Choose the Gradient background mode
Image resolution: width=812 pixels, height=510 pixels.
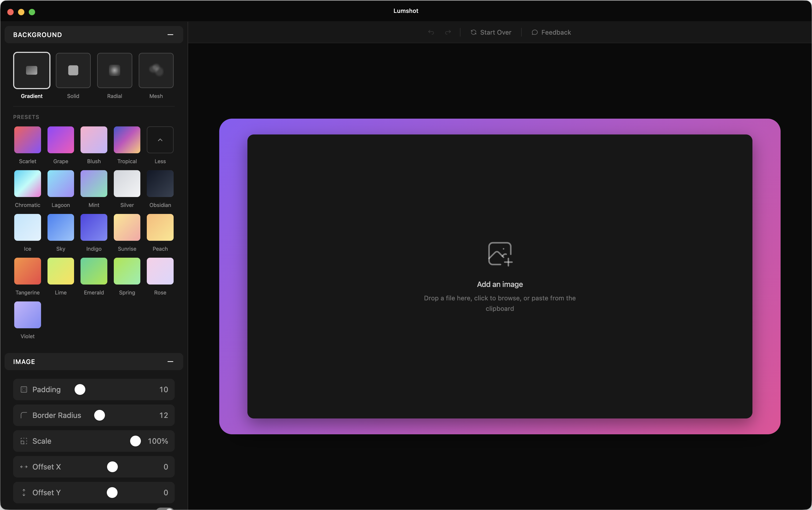(32, 71)
